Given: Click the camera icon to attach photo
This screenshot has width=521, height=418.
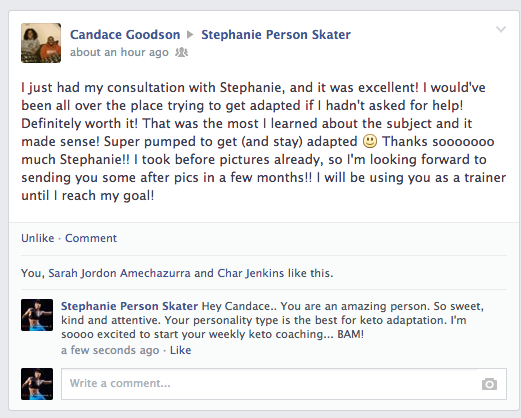Looking at the screenshot, I should pos(489,384).
